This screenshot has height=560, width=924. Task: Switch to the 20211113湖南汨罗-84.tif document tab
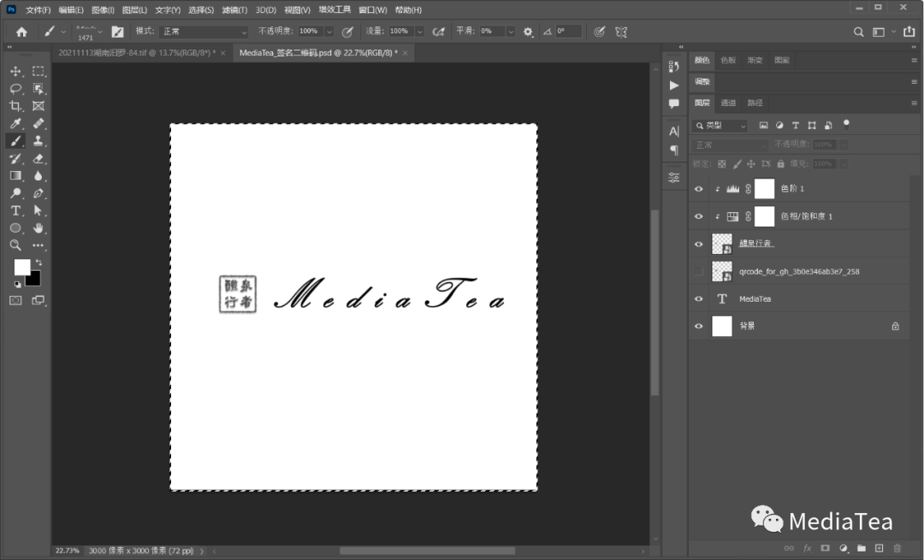[x=137, y=53]
